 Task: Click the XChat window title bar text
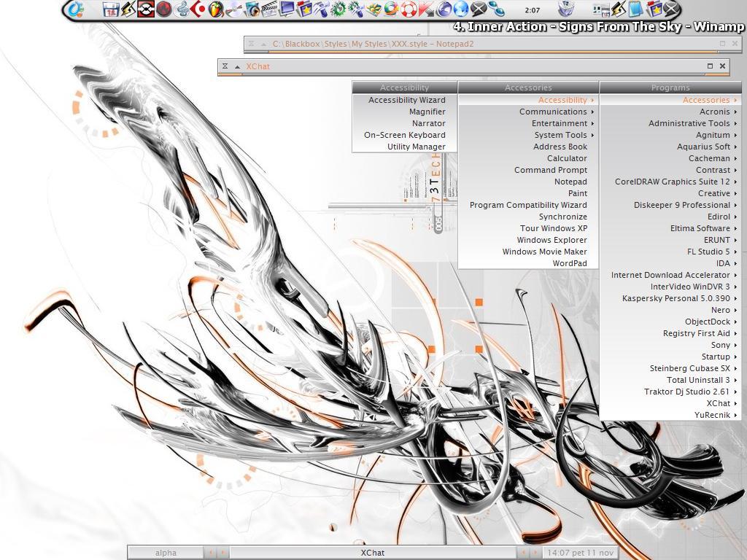[258, 66]
